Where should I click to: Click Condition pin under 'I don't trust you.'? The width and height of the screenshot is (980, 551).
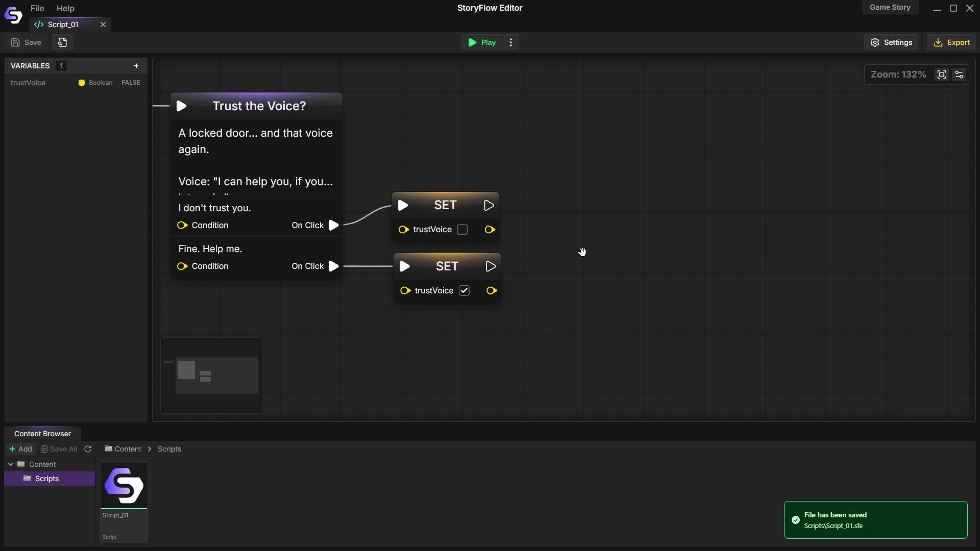[x=182, y=226]
